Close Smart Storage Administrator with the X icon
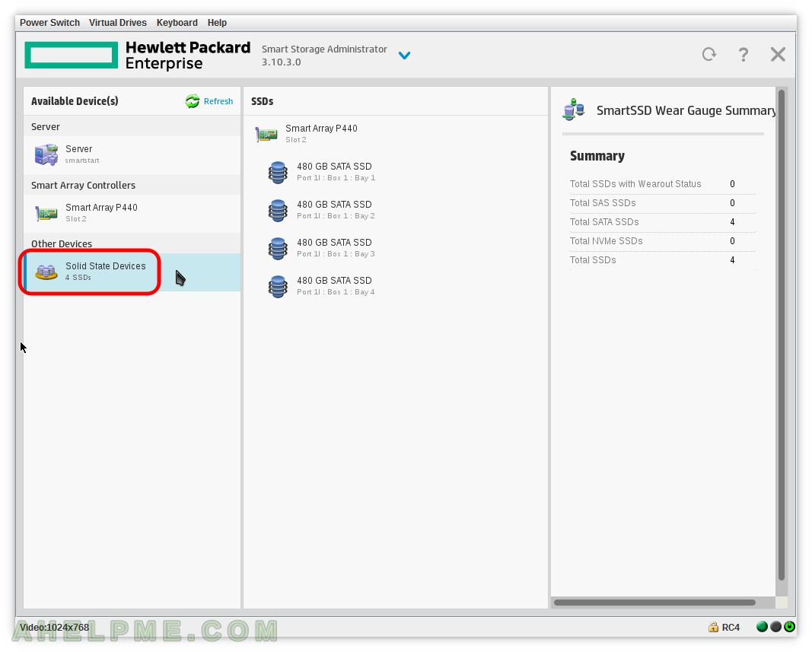 click(778, 54)
